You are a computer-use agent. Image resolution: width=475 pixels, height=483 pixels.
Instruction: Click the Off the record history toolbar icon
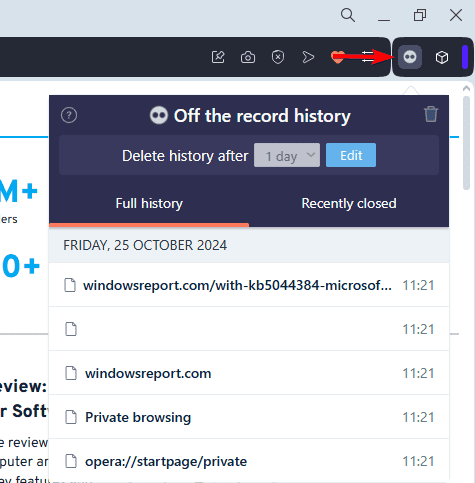click(x=410, y=57)
